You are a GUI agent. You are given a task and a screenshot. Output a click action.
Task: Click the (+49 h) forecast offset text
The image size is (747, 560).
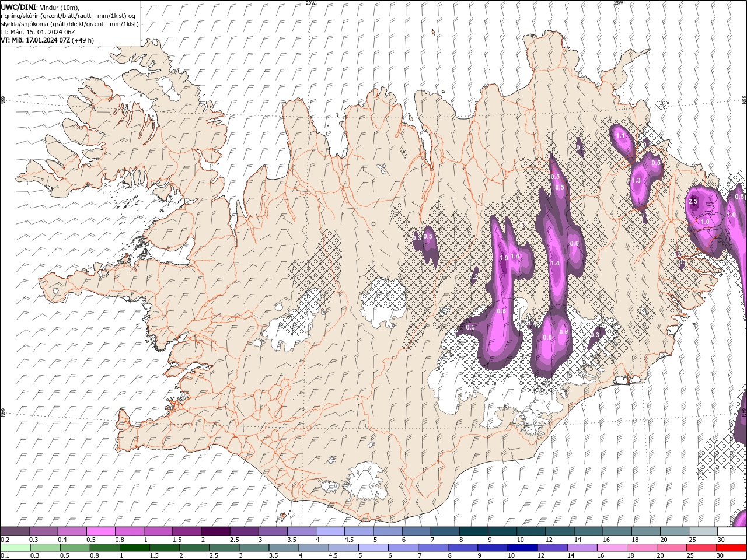[x=83, y=40]
